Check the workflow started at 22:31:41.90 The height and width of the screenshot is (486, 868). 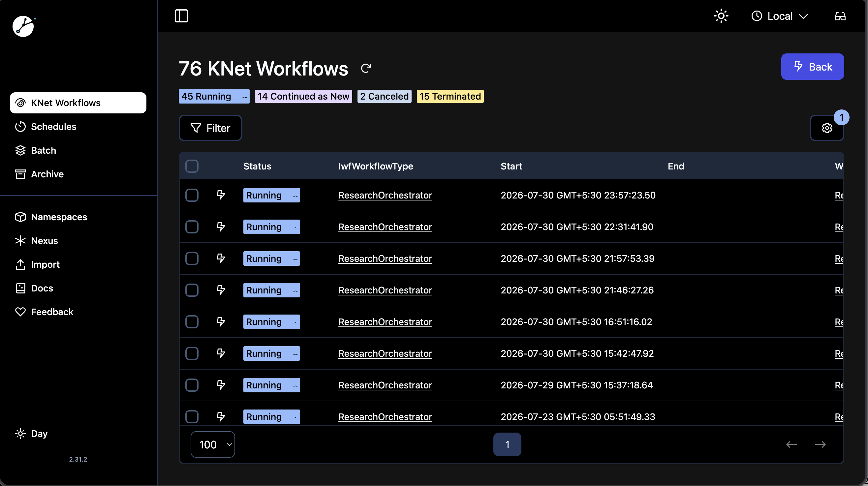coord(192,227)
